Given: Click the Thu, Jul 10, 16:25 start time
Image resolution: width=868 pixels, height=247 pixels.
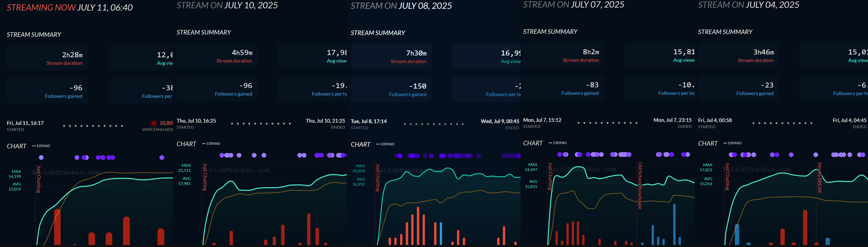Looking at the screenshot, I should point(196,121).
